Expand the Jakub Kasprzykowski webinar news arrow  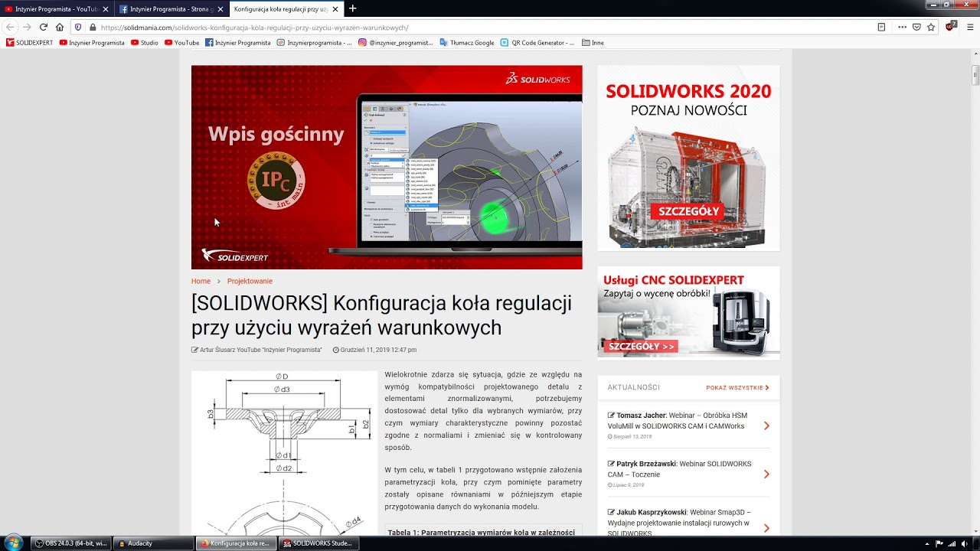click(766, 528)
